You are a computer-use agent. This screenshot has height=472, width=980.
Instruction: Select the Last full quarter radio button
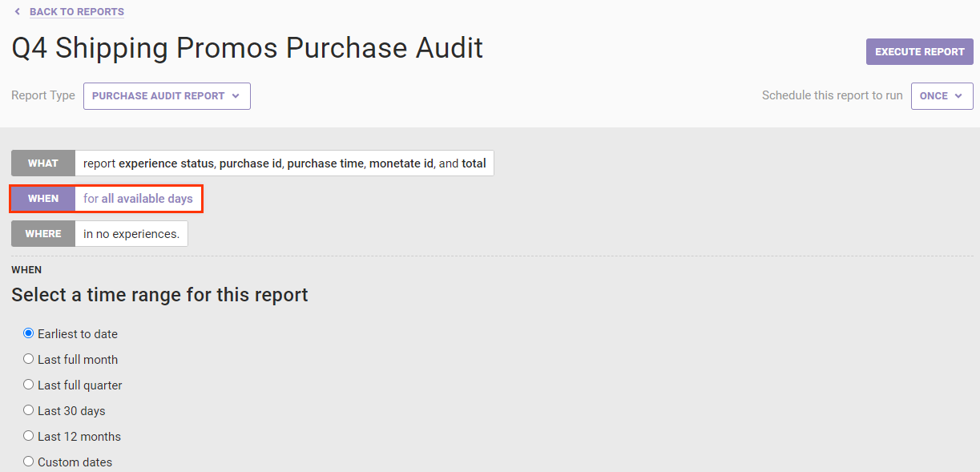(x=29, y=385)
